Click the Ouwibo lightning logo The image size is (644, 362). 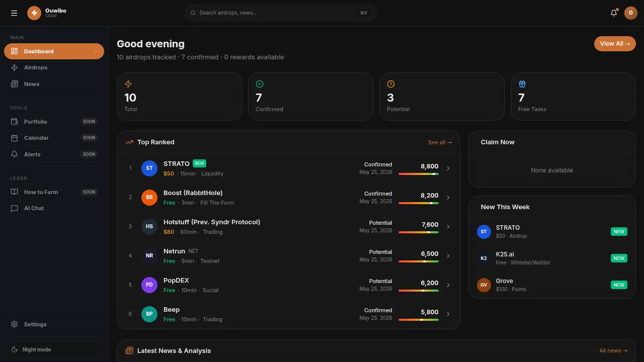coord(34,13)
